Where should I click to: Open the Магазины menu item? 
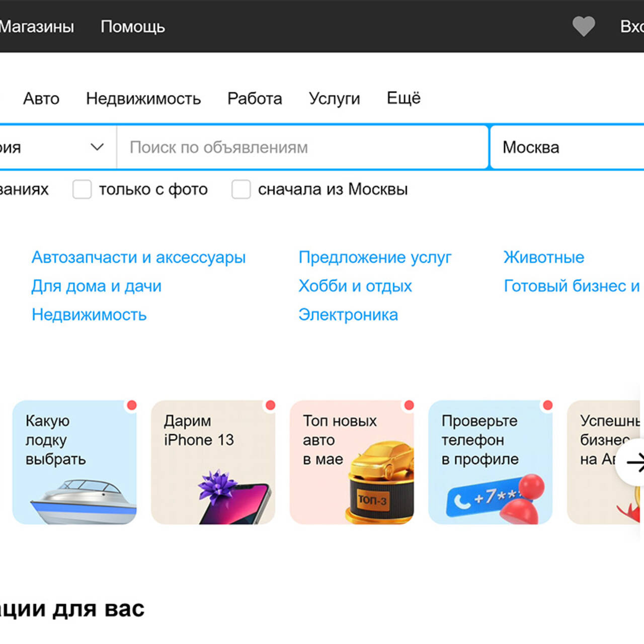pyautogui.click(x=37, y=26)
